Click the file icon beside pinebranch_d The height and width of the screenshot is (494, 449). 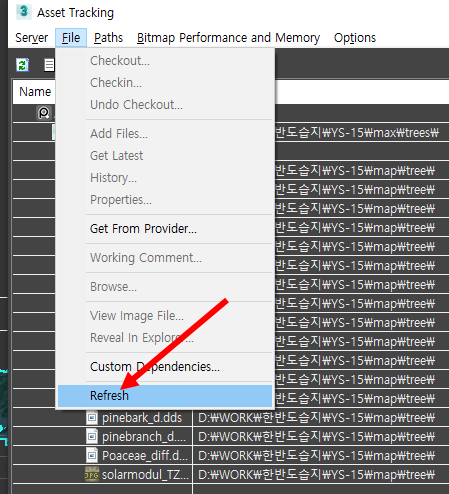tap(92, 436)
